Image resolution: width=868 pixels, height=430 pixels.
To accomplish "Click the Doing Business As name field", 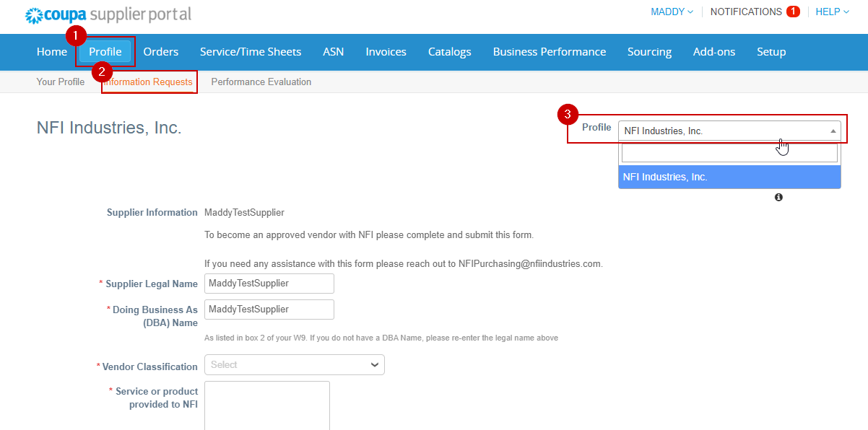I will click(269, 310).
